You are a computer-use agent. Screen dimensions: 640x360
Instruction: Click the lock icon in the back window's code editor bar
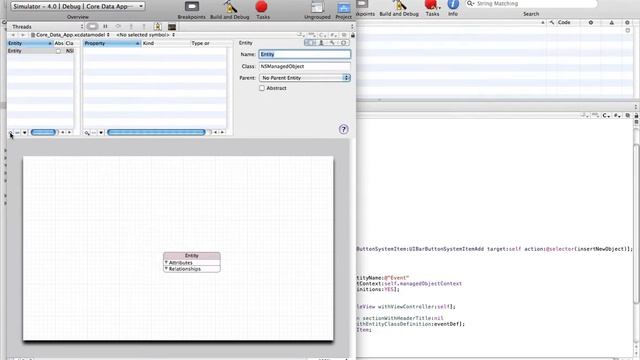click(636, 116)
